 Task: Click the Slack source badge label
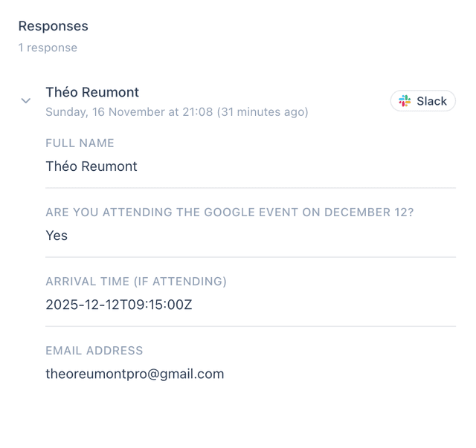431,101
